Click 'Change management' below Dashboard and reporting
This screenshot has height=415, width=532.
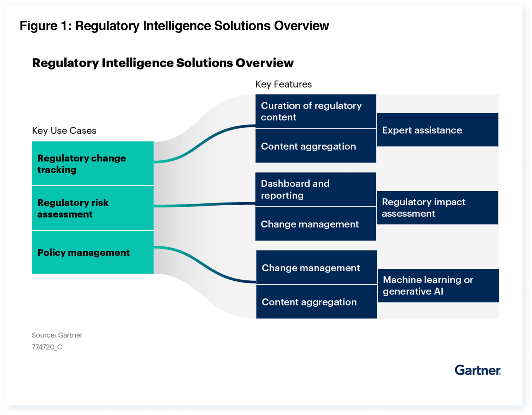316,224
